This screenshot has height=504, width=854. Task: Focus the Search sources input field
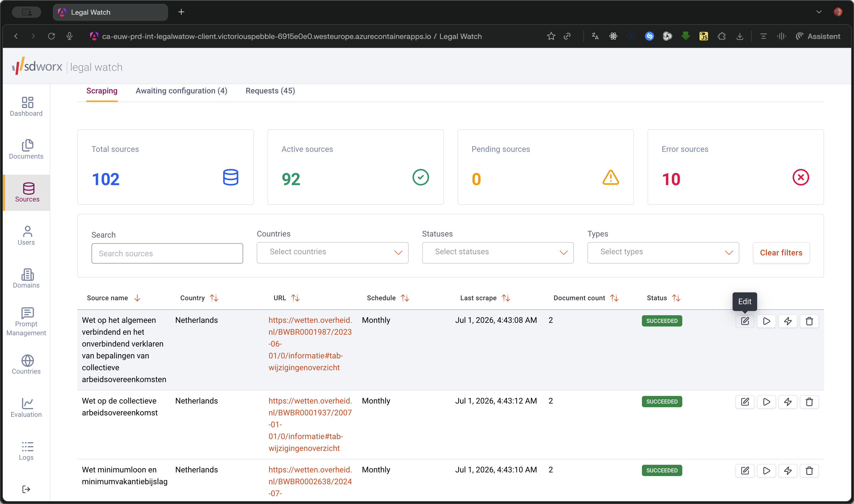167,253
